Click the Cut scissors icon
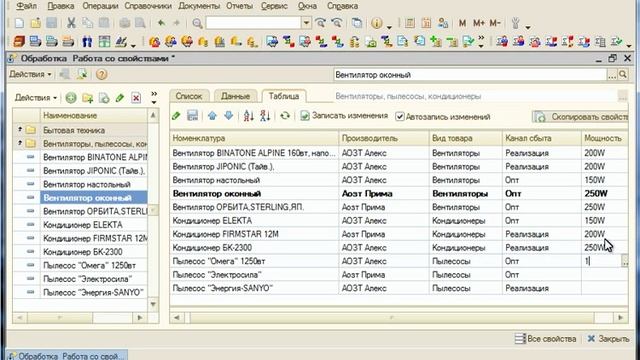 tap(71, 23)
